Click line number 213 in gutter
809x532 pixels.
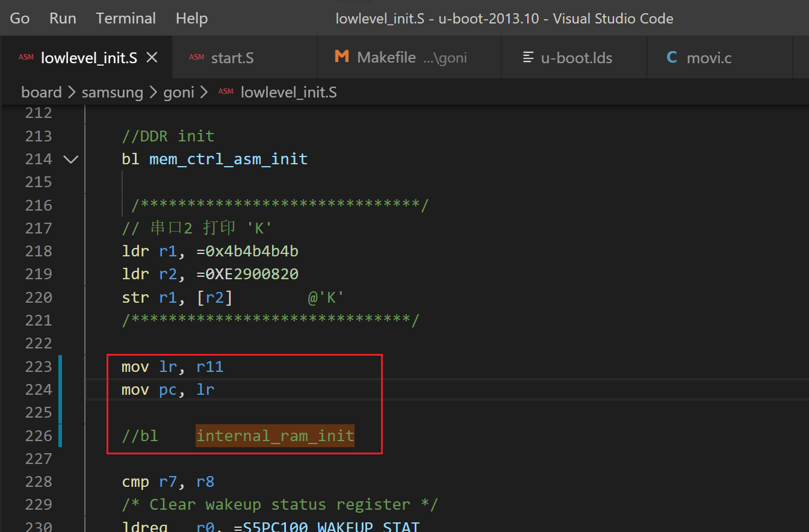(x=39, y=136)
